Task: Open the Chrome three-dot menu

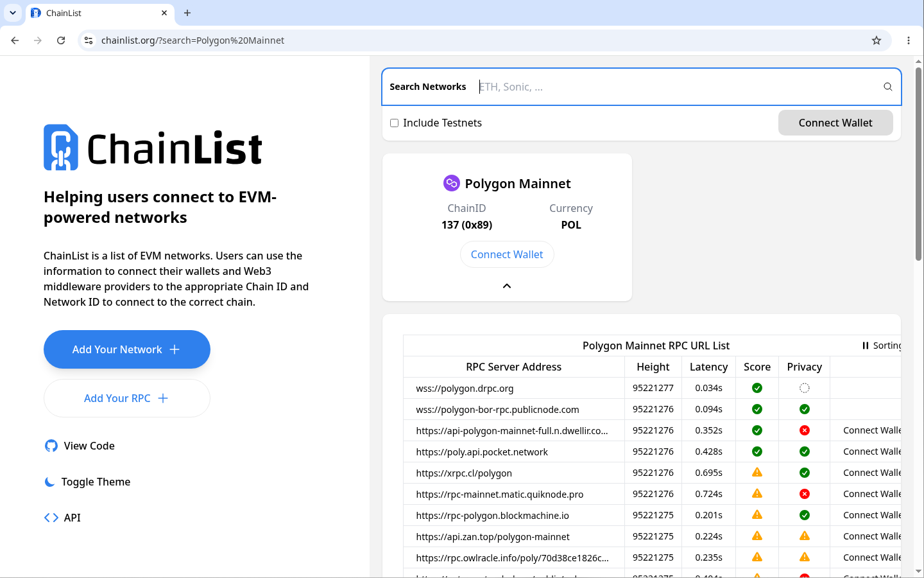Action: click(x=909, y=40)
